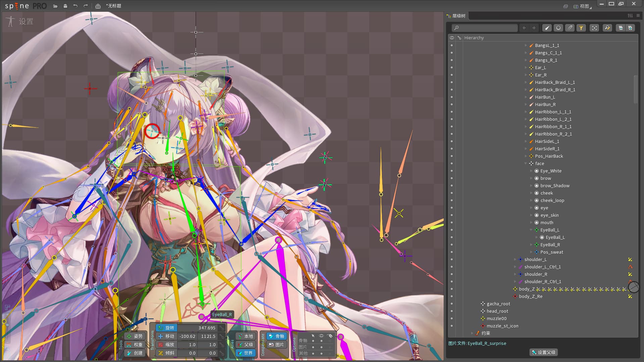
Task: Select the cheek_loop slot in the tree
Action: (x=552, y=200)
